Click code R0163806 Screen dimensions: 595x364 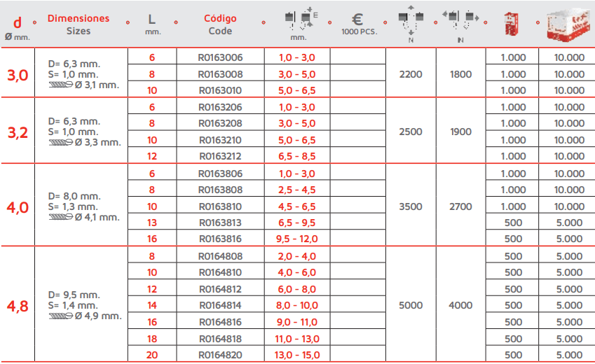pyautogui.click(x=220, y=174)
